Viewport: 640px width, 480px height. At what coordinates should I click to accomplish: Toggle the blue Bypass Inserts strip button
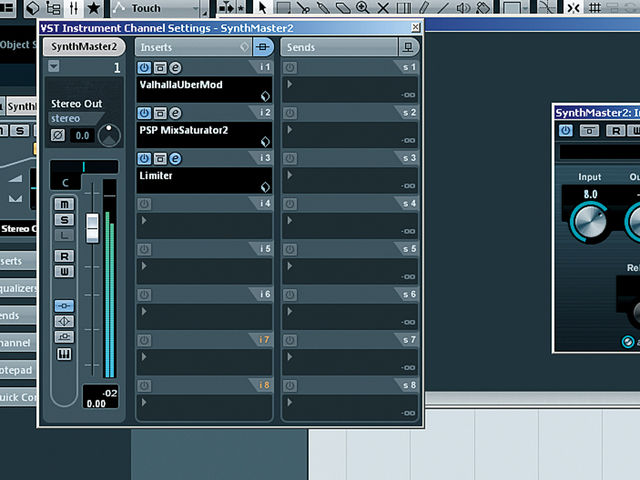point(64,306)
